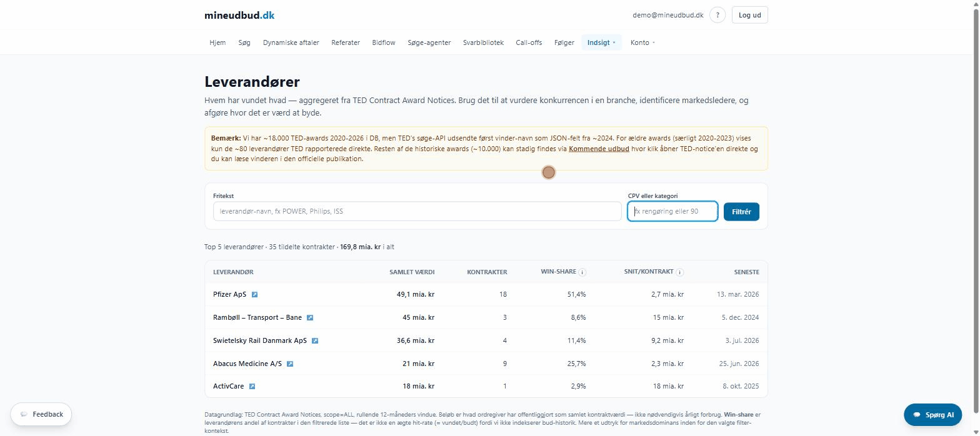The width and height of the screenshot is (980, 436).
Task: Open external link icon next to Pfizer ApS
Action: (255, 294)
